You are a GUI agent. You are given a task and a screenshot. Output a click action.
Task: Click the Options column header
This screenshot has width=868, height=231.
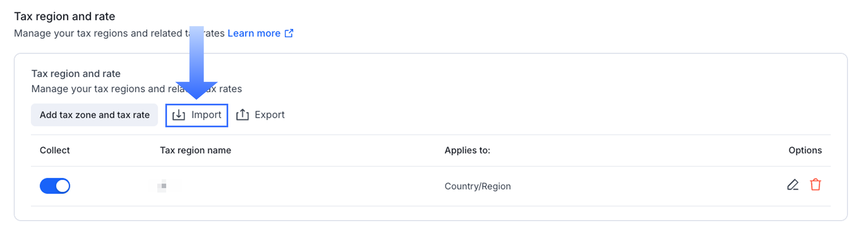point(805,150)
